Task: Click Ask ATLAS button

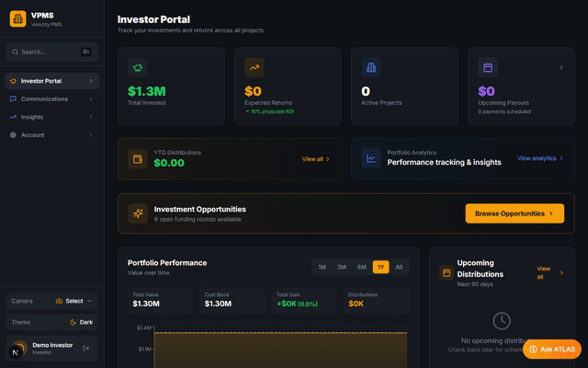Action: pyautogui.click(x=551, y=350)
